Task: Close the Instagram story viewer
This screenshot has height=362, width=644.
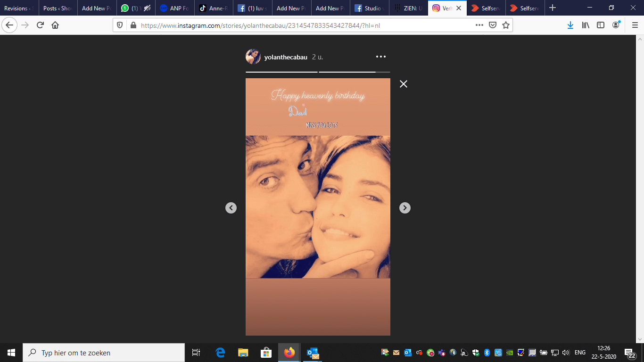Action: 403,84
